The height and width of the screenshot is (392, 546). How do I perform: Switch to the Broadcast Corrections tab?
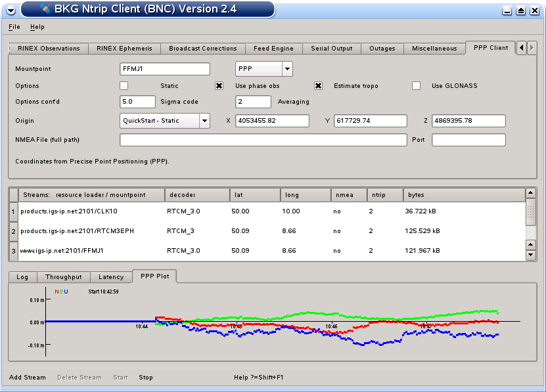click(202, 49)
